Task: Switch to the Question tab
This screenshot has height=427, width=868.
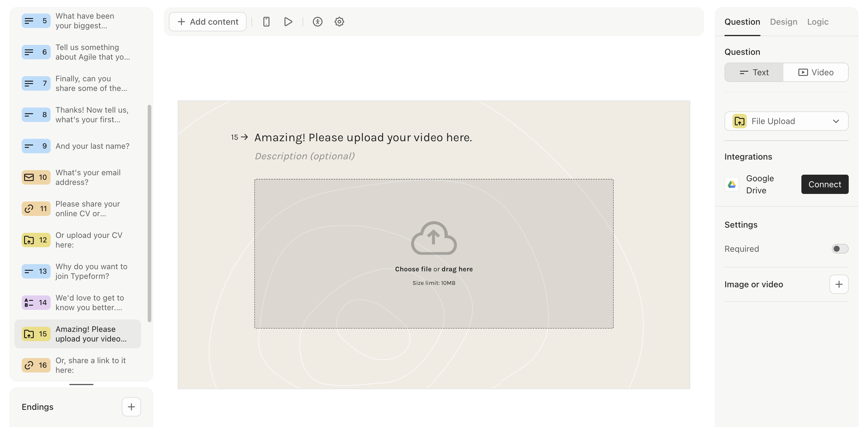Action: 742,22
